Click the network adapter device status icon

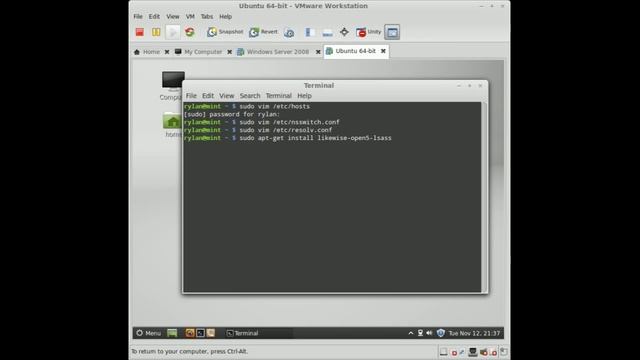(473, 352)
